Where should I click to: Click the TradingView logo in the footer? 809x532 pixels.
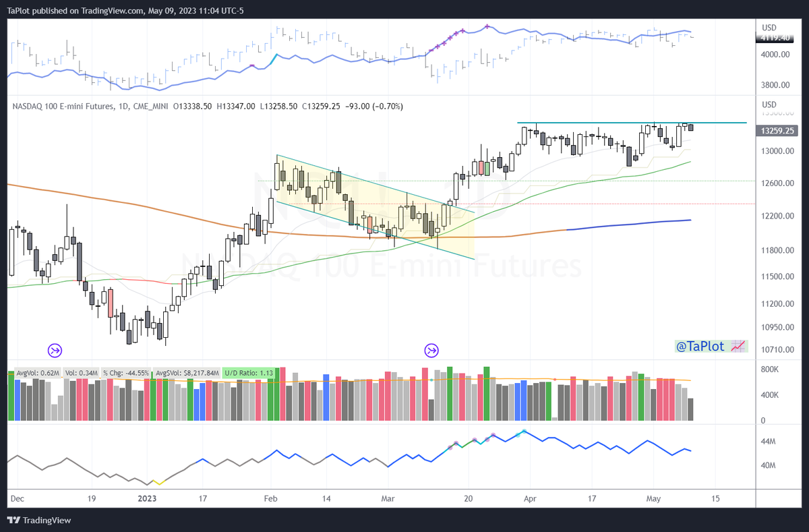pyautogui.click(x=12, y=521)
